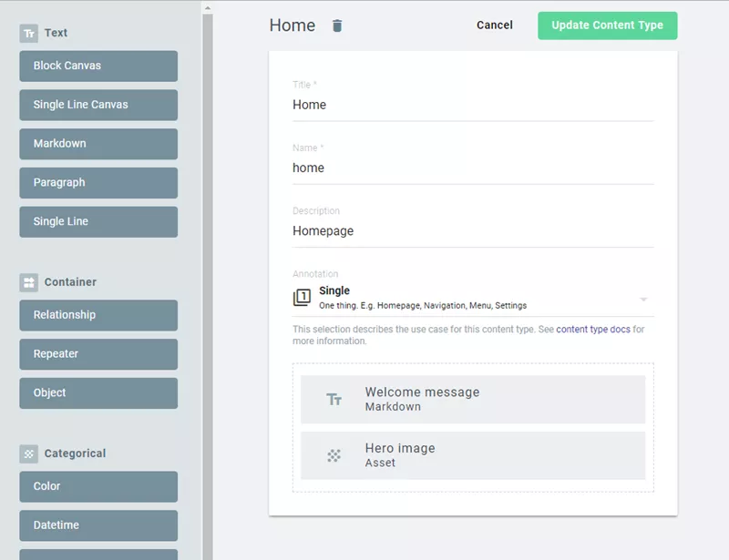Cancel editing the content type
The image size is (729, 560).
click(494, 25)
